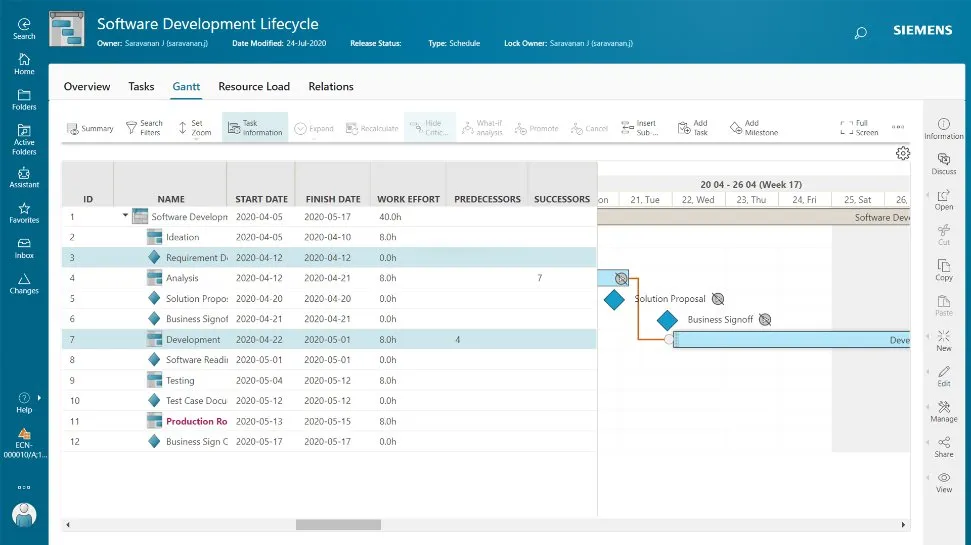Click the Solution Proposal milestone diamond
The height and width of the screenshot is (545, 971).
(x=614, y=300)
